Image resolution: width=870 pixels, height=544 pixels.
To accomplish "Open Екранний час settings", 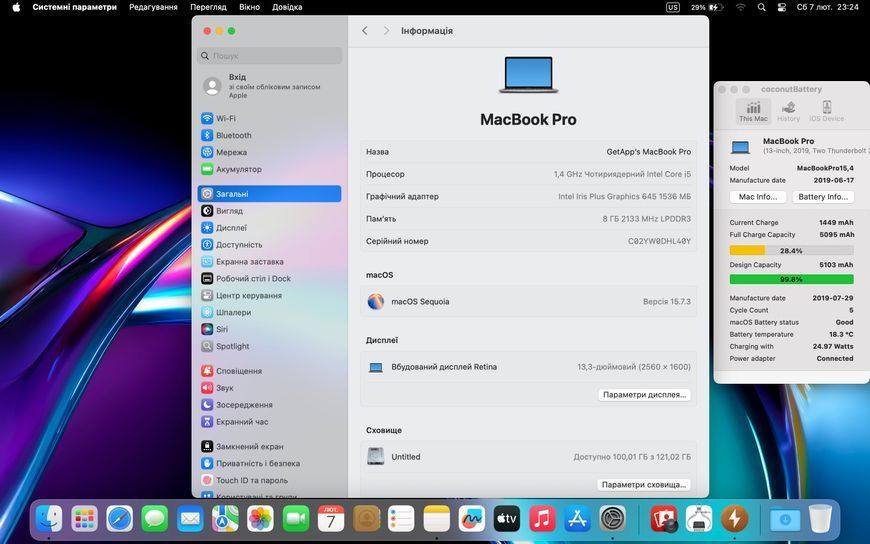I will 270,422.
